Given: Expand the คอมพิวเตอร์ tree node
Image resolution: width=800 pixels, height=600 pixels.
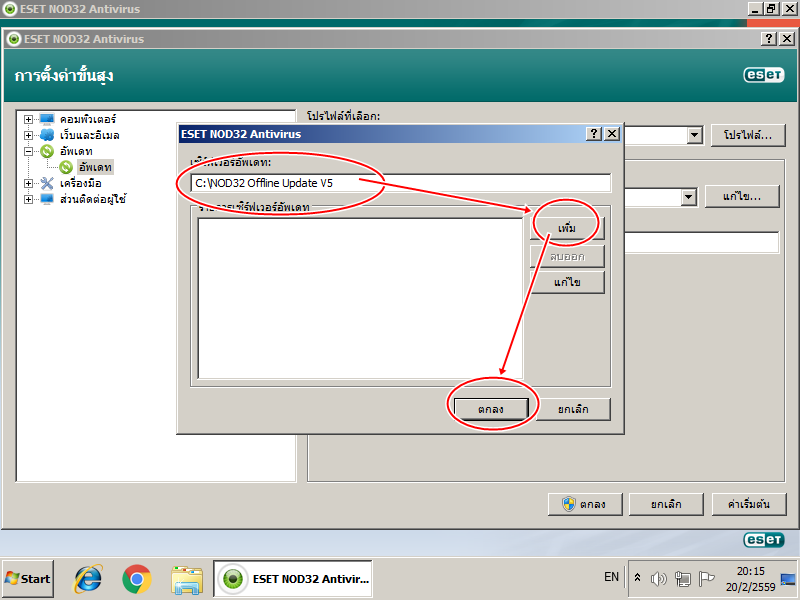Looking at the screenshot, I should [x=29, y=119].
